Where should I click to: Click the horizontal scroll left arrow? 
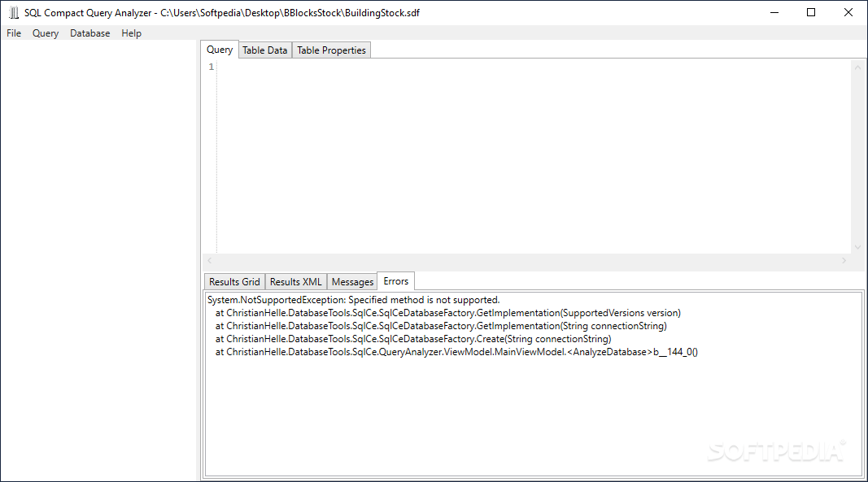tap(210, 260)
